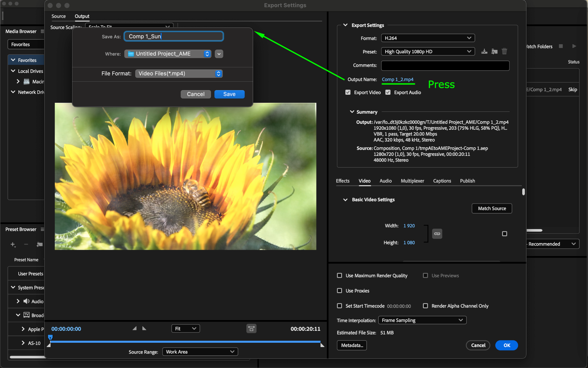This screenshot has width=588, height=368.
Task: Switch to the Audio tab
Action: 385,181
